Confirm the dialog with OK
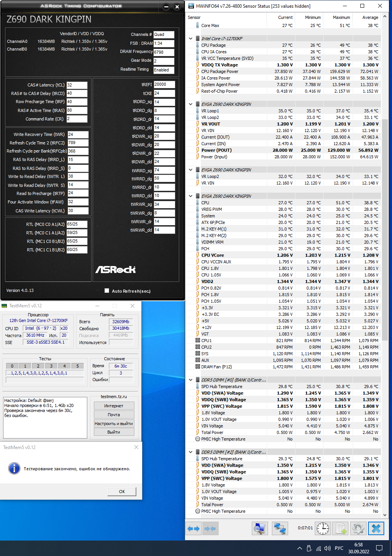 click(x=122, y=492)
